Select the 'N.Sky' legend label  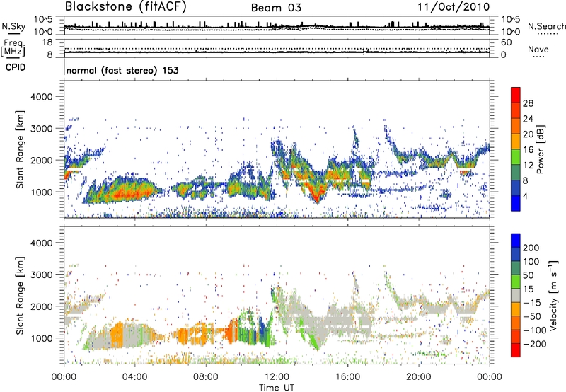(13, 26)
